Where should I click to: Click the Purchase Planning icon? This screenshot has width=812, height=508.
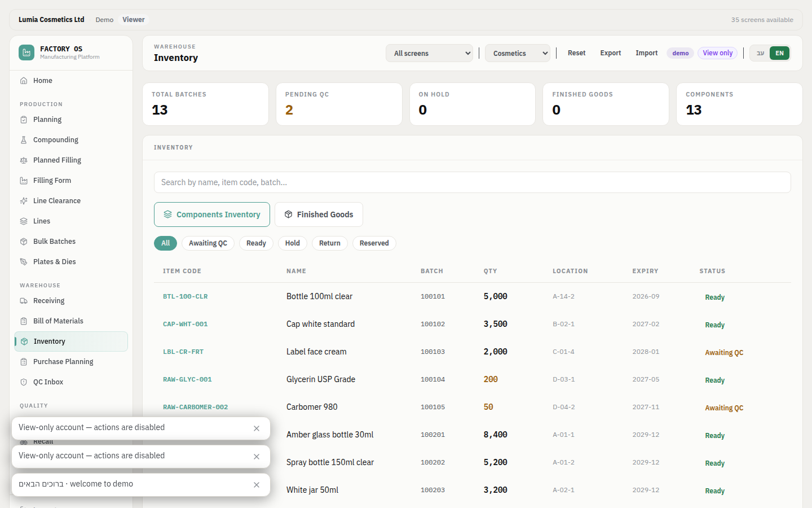[x=24, y=362]
